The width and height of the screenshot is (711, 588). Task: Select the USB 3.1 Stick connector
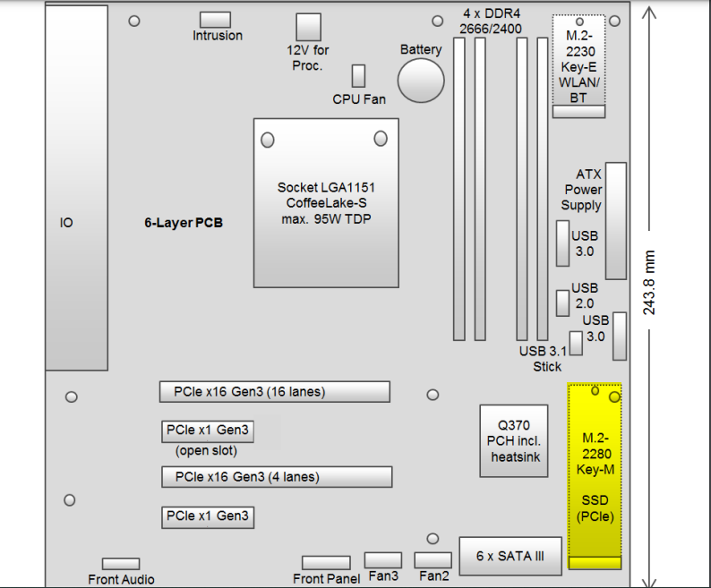click(x=576, y=343)
